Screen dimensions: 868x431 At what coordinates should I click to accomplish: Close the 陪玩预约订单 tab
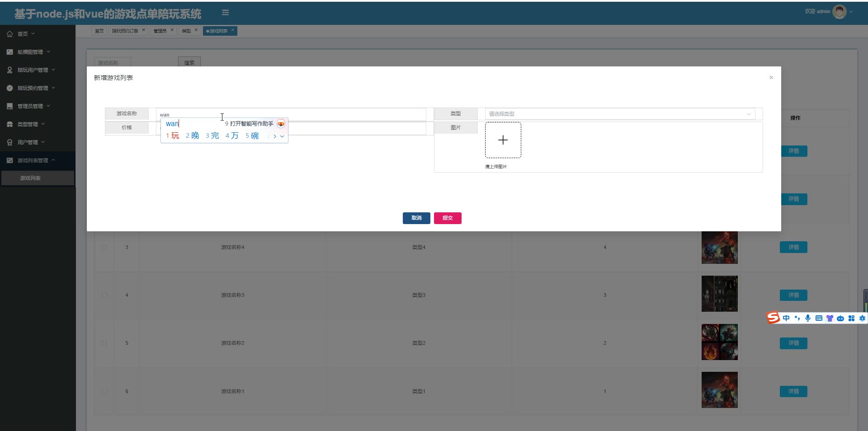pyautogui.click(x=144, y=30)
